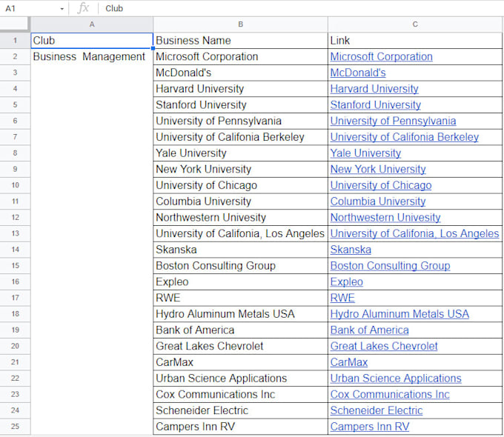504x437 pixels.
Task: Click the fx function icon
Action: (x=83, y=8)
